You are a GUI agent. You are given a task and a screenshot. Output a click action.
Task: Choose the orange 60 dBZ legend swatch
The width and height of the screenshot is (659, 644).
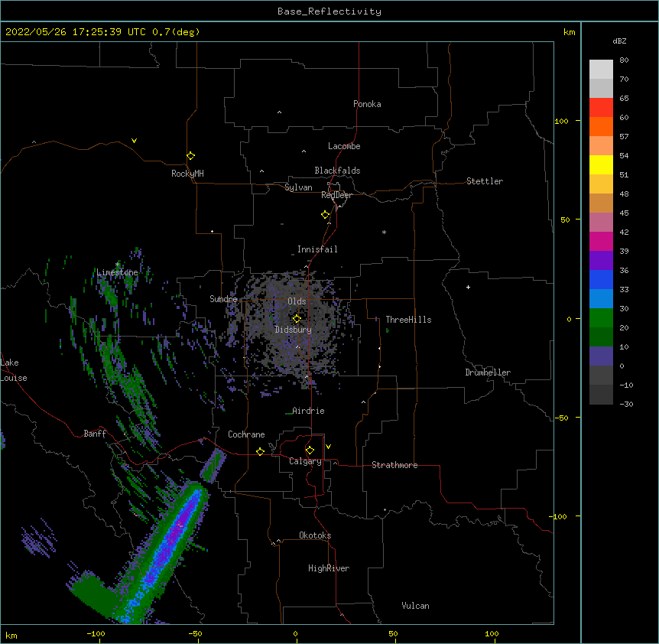point(601,126)
